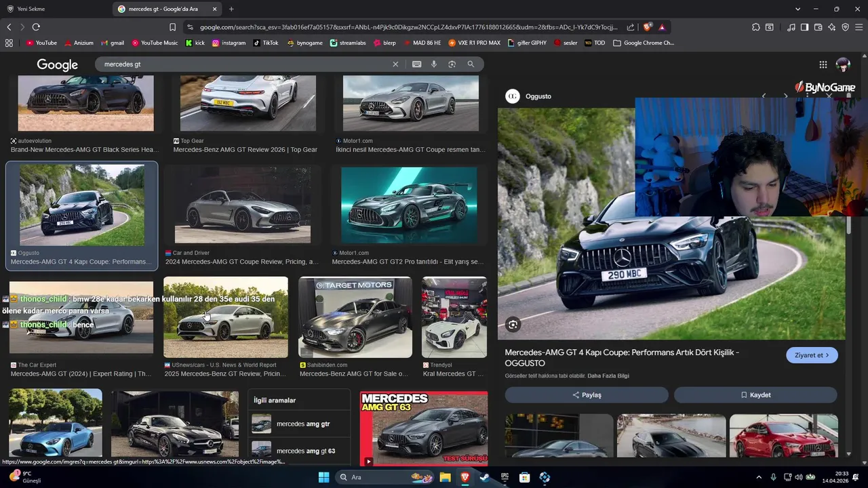Open Epic Games Launcher from the taskbar

(x=505, y=477)
